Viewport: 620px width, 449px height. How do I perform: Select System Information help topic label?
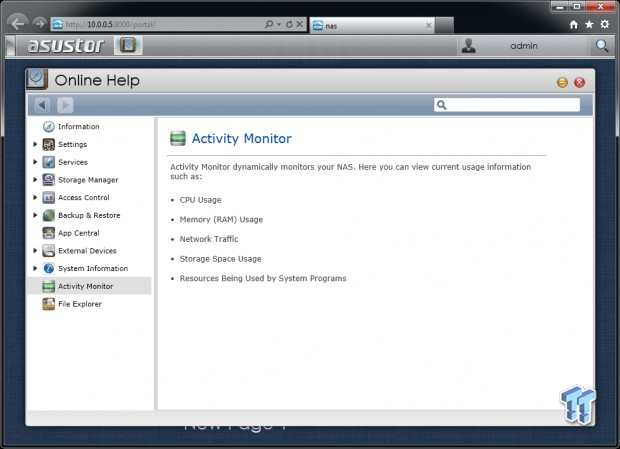[93, 268]
